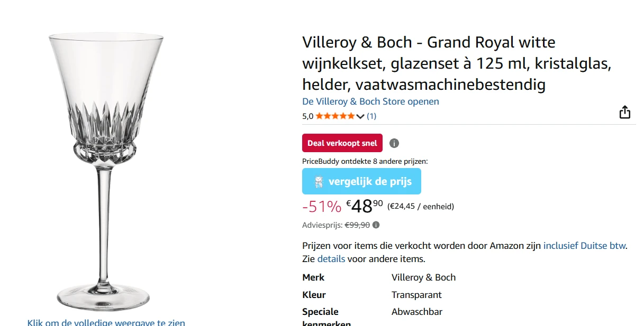Click the PriceBuddy mascot icon in blue button

tap(319, 182)
